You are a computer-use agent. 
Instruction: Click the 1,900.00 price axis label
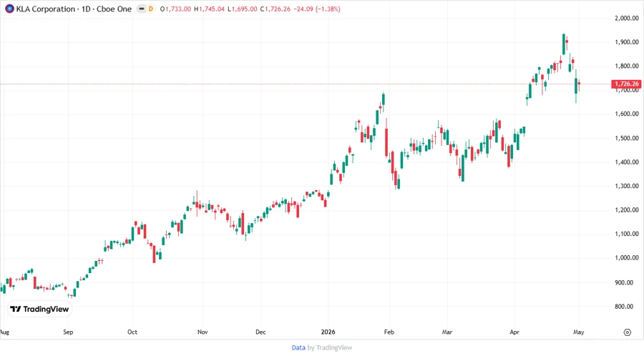[627, 42]
